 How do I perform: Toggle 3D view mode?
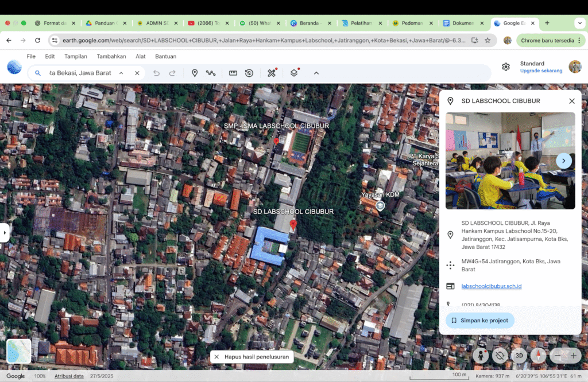519,356
